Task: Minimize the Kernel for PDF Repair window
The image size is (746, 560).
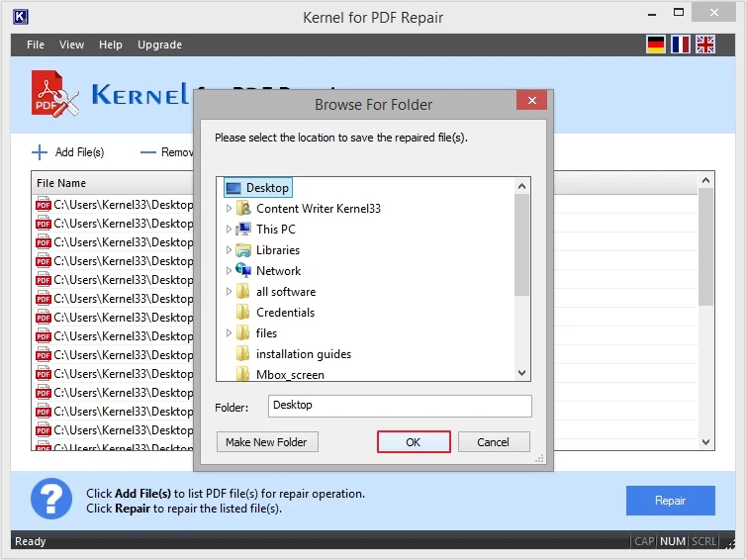Action: pos(652,15)
